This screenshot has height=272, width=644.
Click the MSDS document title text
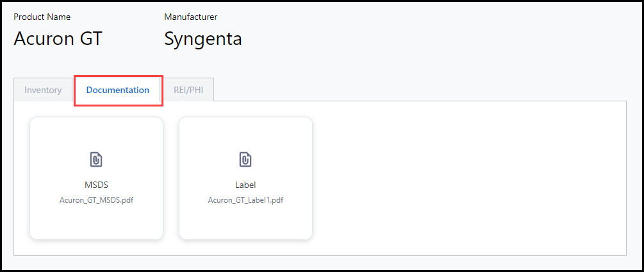(x=96, y=185)
